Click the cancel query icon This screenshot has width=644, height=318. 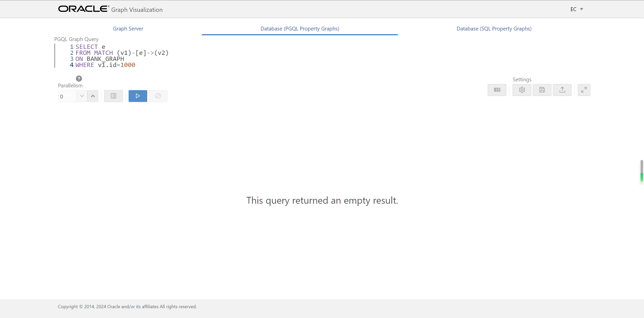[x=158, y=96]
